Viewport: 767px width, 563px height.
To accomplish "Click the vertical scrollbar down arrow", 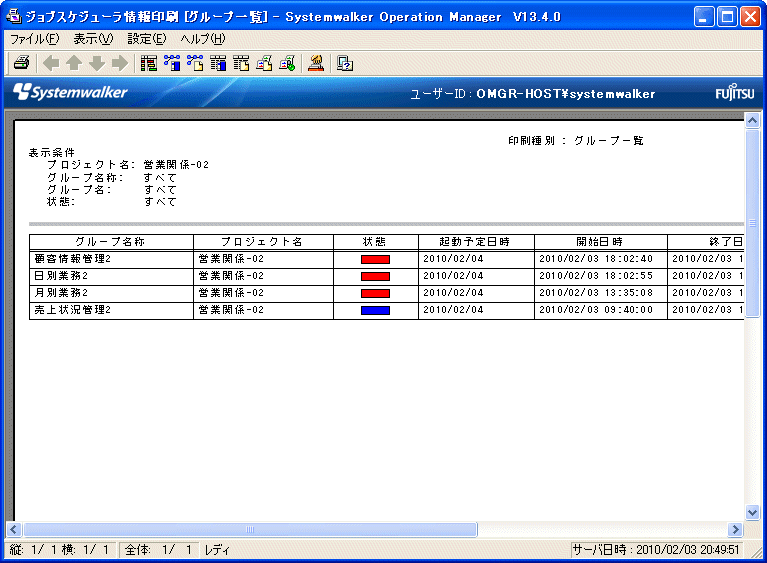I will point(753,511).
